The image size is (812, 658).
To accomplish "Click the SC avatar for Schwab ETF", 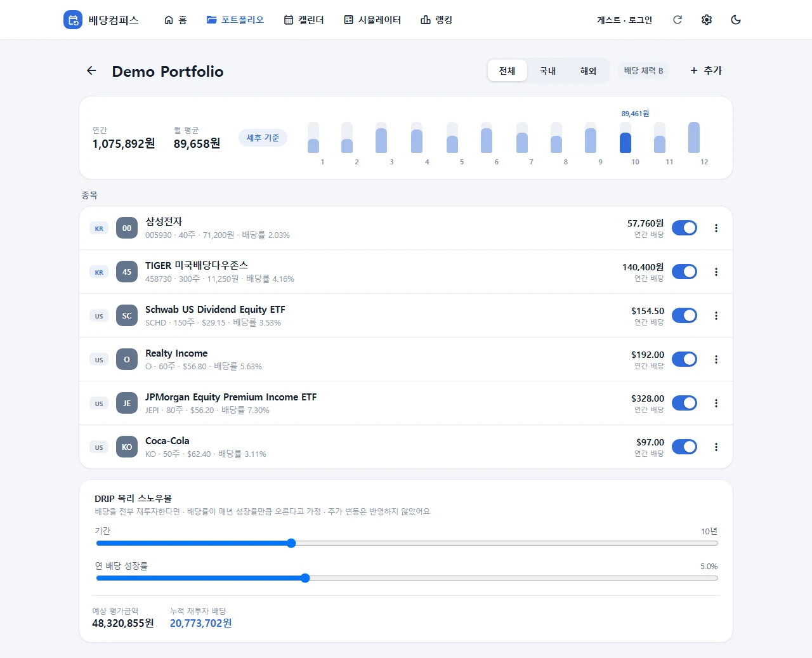I will click(x=127, y=315).
